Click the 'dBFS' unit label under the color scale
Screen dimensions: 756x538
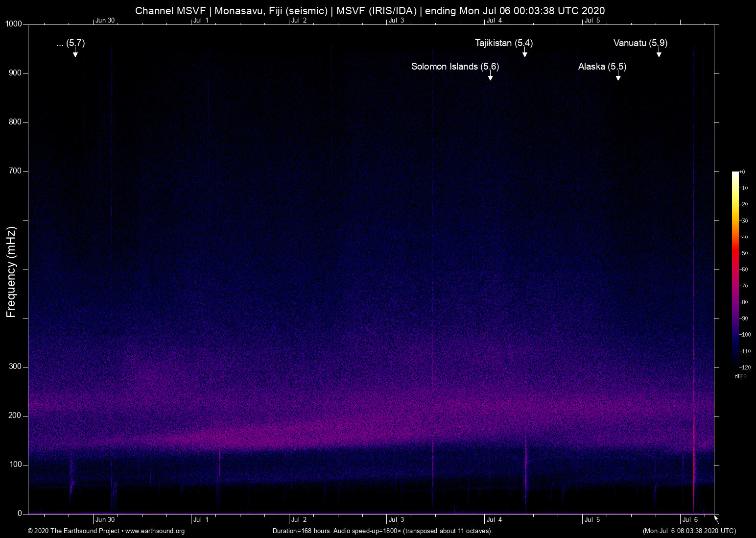tap(741, 376)
